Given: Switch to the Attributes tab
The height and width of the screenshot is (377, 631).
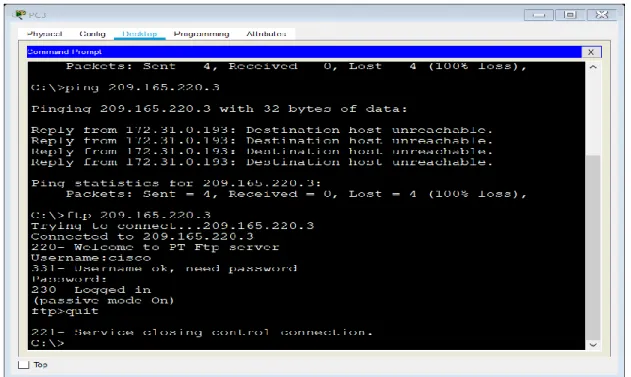Looking at the screenshot, I should click(x=266, y=34).
